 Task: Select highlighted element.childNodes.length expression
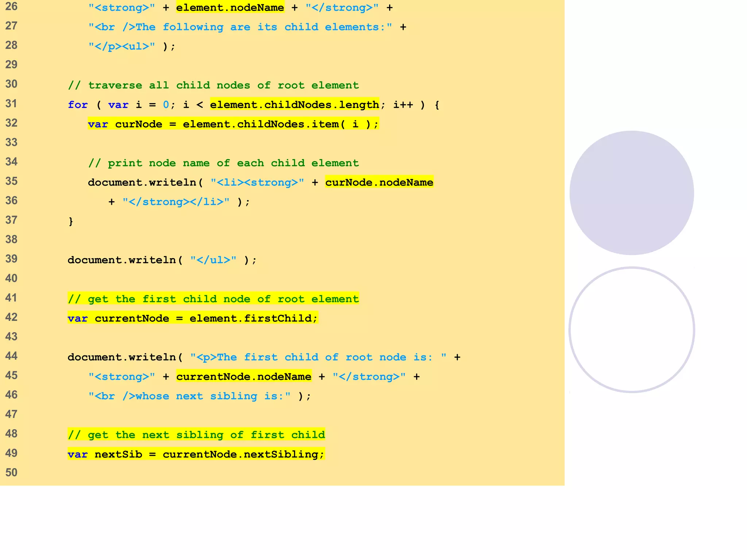(295, 105)
